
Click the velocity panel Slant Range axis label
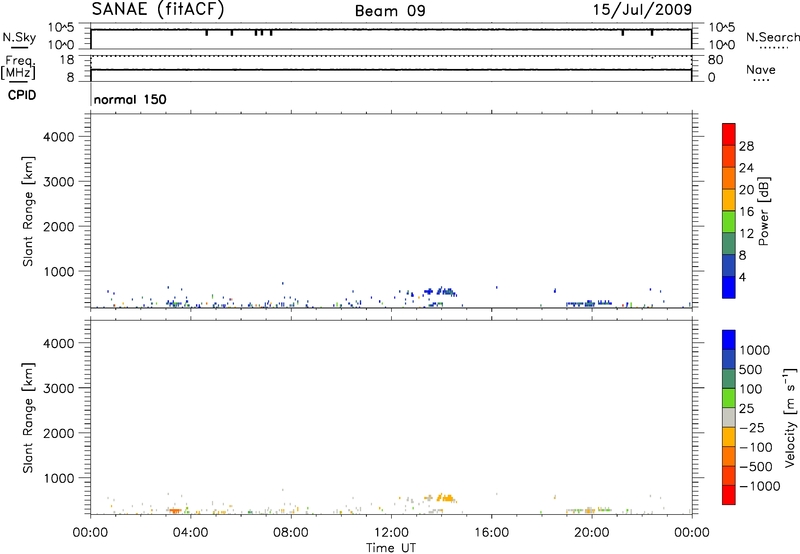pos(28,418)
